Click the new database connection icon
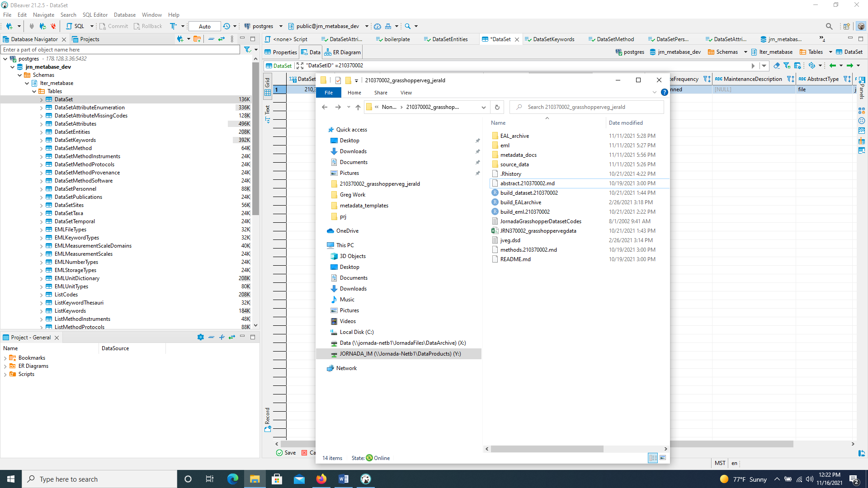Image resolution: width=868 pixels, height=488 pixels. pos(9,26)
